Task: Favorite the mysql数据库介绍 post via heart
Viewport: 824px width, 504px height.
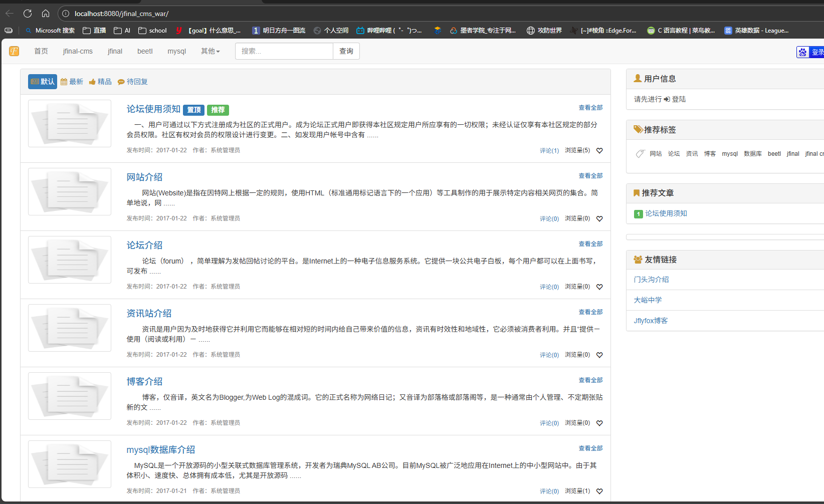Action: [x=599, y=491]
